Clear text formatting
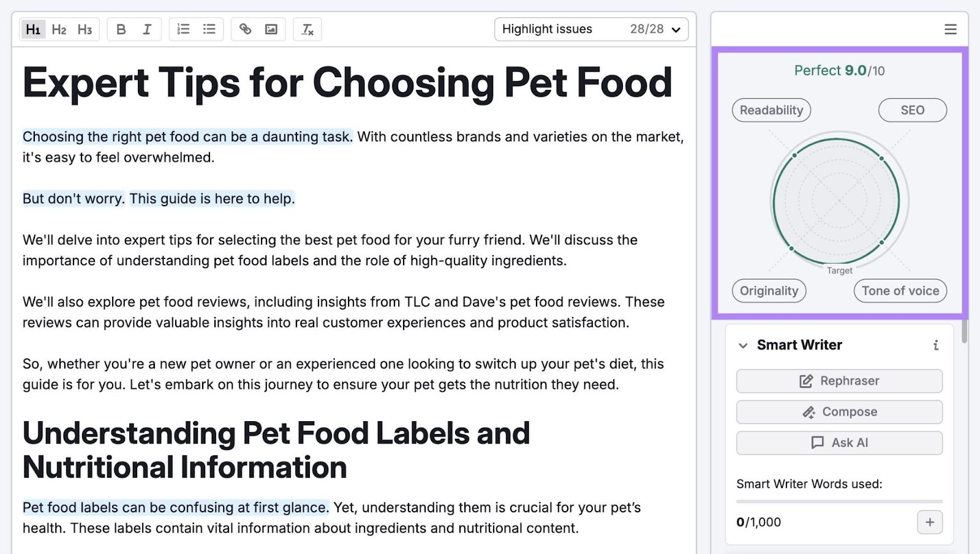 click(x=307, y=29)
